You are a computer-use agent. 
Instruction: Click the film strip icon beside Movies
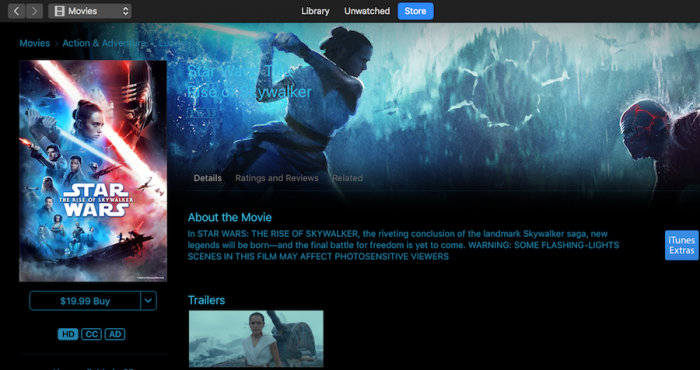59,11
